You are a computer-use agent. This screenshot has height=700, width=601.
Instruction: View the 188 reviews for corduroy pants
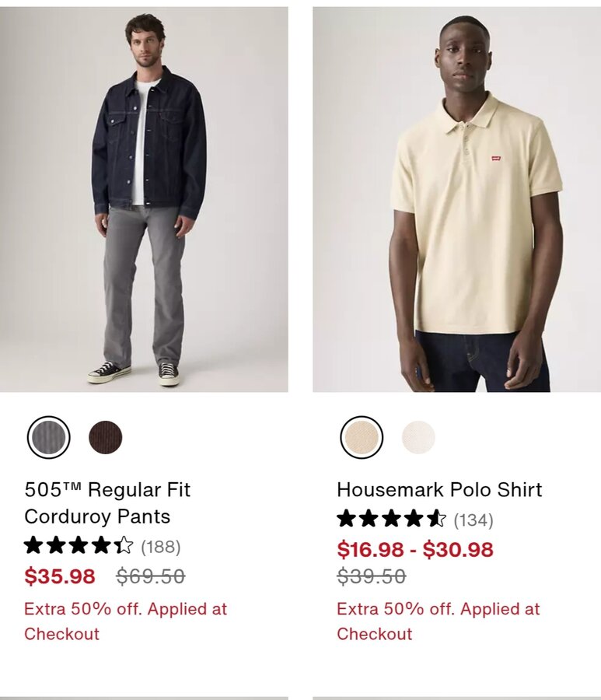coord(161,547)
